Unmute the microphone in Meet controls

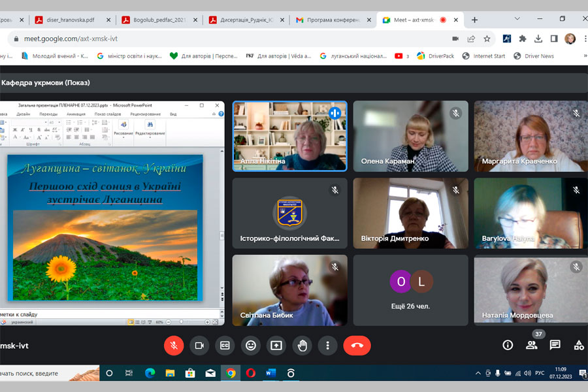pyautogui.click(x=173, y=345)
